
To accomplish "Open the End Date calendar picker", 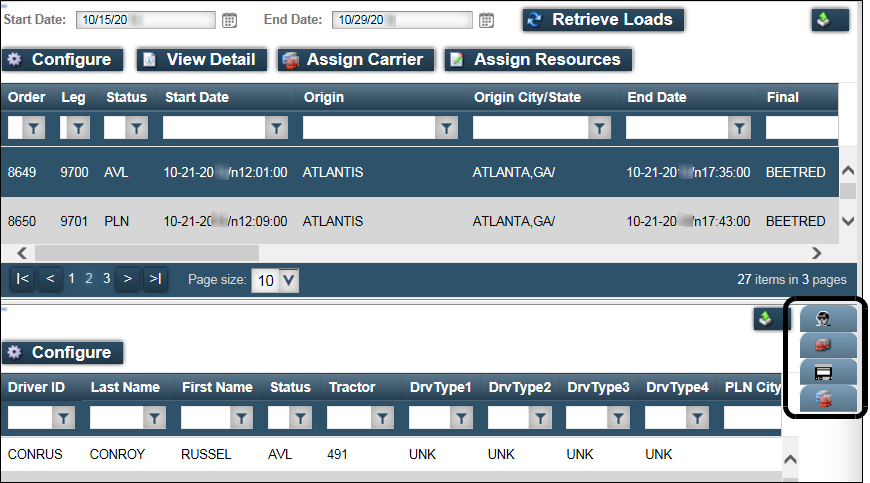I will (486, 20).
